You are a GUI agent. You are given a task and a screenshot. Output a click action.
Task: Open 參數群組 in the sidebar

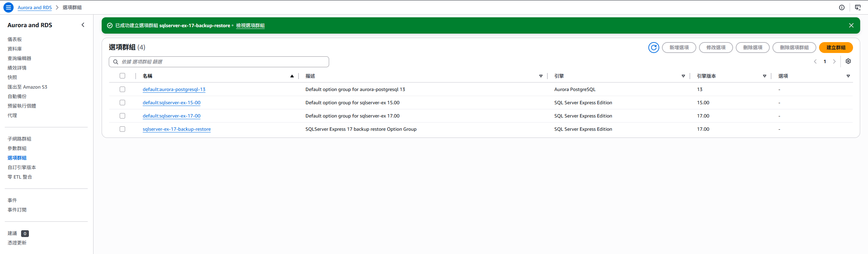(x=17, y=148)
